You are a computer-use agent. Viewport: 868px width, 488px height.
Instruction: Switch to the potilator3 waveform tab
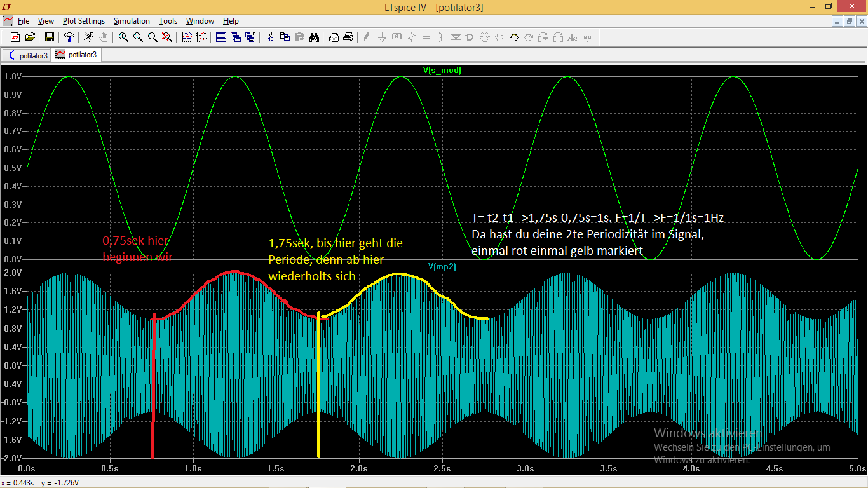coord(76,55)
